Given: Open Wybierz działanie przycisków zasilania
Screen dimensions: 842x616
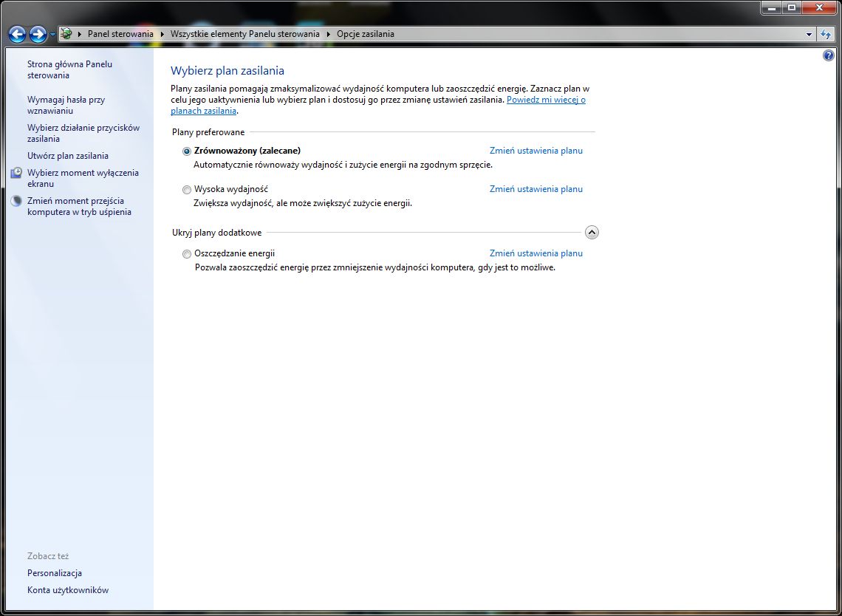Looking at the screenshot, I should point(83,133).
